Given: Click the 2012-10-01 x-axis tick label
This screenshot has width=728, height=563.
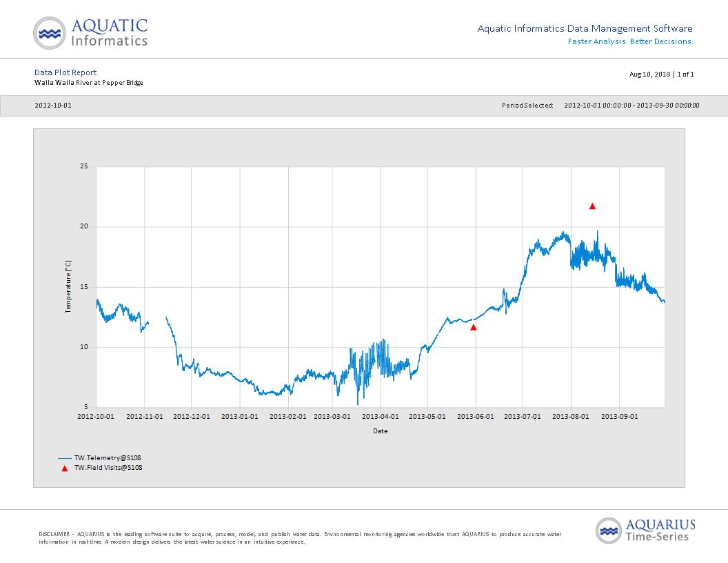Looking at the screenshot, I should 96,417.
